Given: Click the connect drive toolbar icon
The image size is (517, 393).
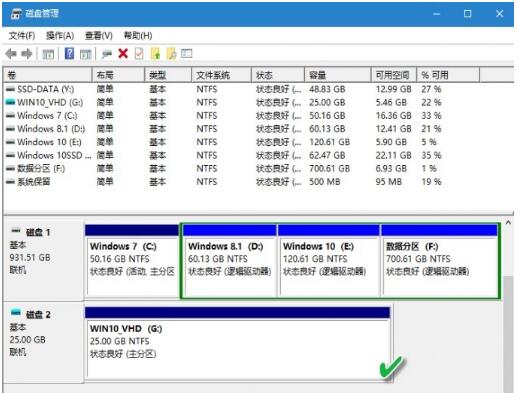Looking at the screenshot, I should [107, 54].
